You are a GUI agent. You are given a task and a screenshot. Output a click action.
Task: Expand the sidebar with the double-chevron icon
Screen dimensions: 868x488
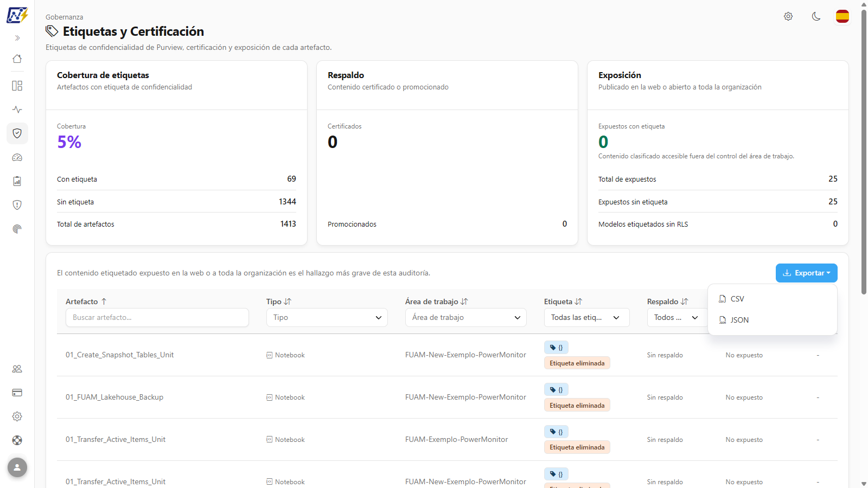pyautogui.click(x=17, y=38)
